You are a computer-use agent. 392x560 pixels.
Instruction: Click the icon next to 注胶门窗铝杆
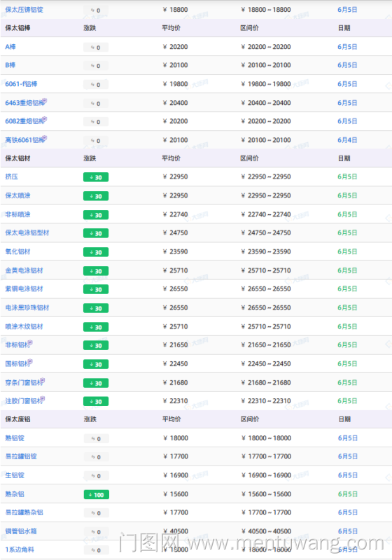click(43, 398)
